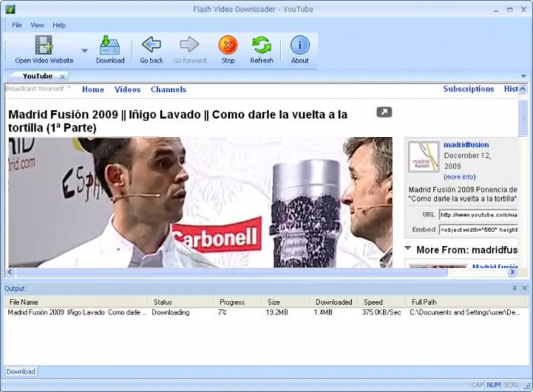Go back using the left arrow icon
The image size is (533, 392).
point(151,45)
